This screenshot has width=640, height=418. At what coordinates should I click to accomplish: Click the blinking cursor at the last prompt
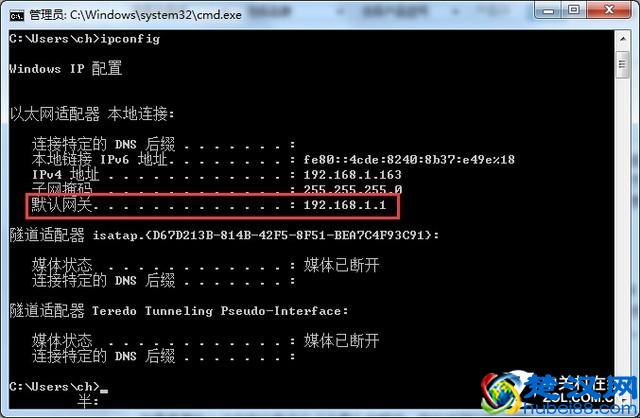click(104, 390)
